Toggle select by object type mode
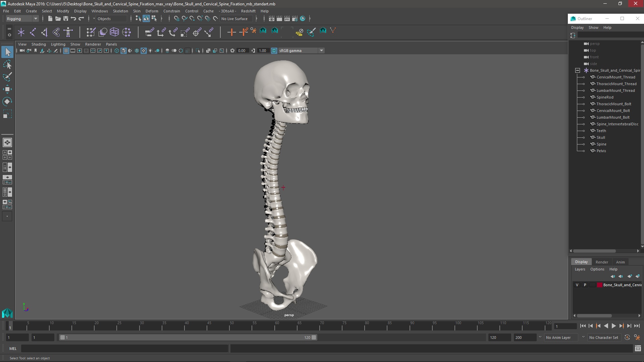The width and height of the screenshot is (644, 362). tap(146, 19)
